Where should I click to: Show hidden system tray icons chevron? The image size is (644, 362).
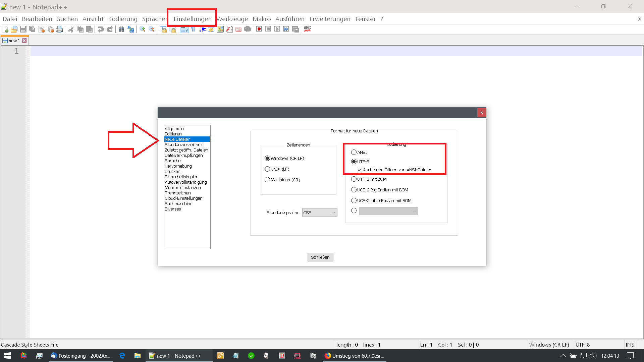point(563,356)
